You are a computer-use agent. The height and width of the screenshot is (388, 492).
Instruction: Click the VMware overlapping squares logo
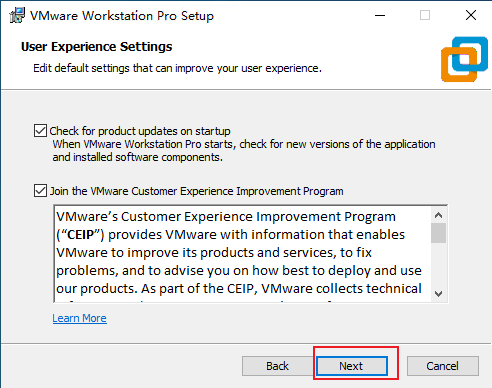(x=465, y=59)
